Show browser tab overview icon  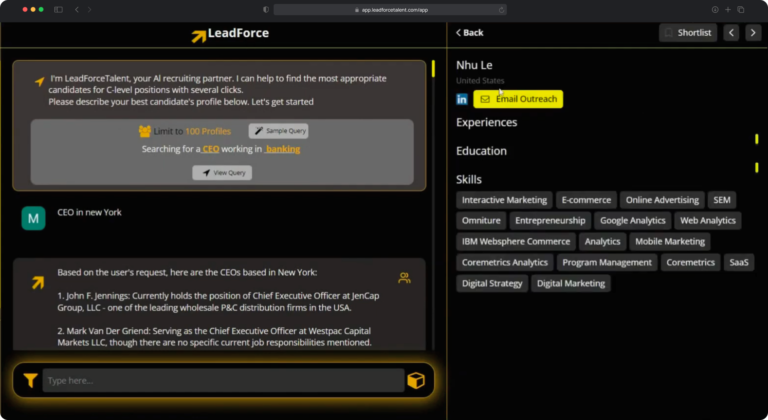coord(741,10)
